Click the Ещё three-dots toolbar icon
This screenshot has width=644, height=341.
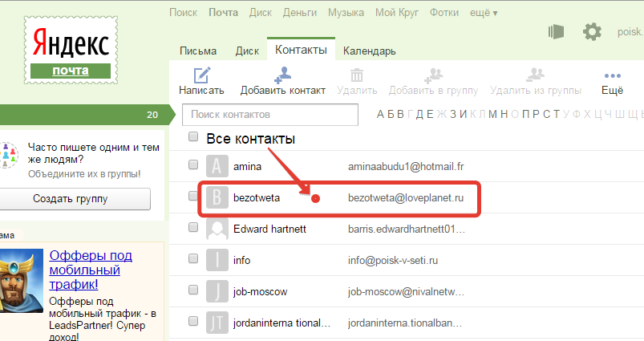pyautogui.click(x=612, y=75)
